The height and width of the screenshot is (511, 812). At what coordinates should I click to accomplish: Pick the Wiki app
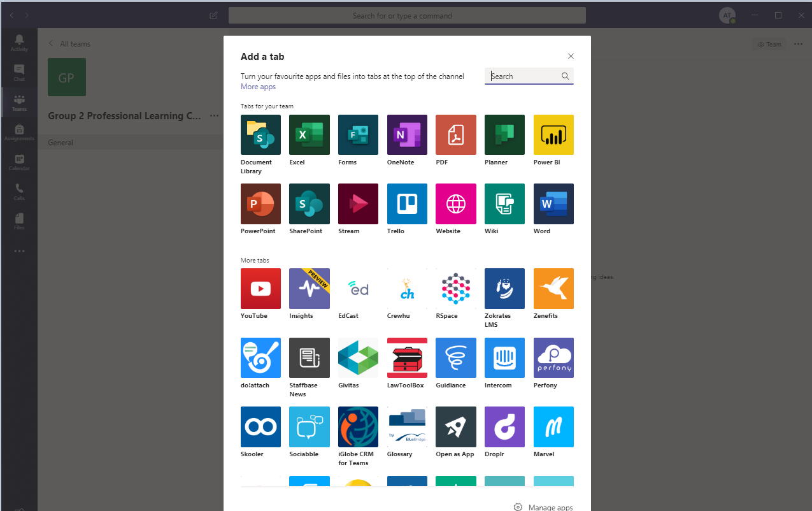click(504, 204)
